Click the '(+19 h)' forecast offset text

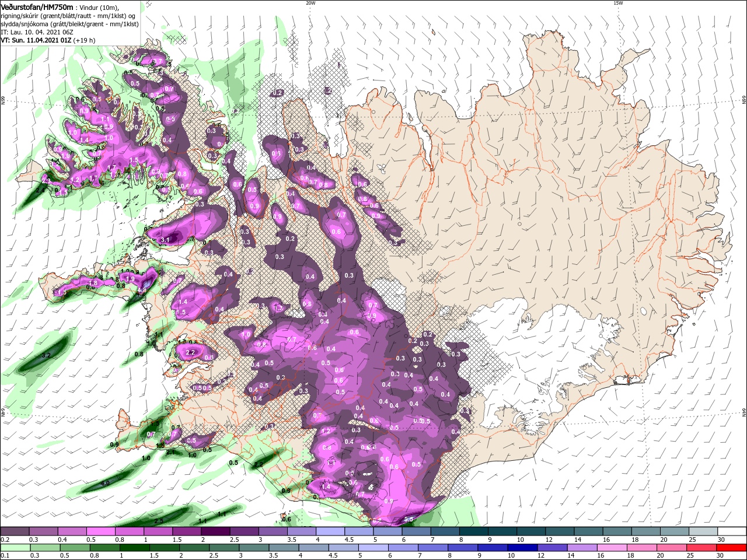coord(84,40)
